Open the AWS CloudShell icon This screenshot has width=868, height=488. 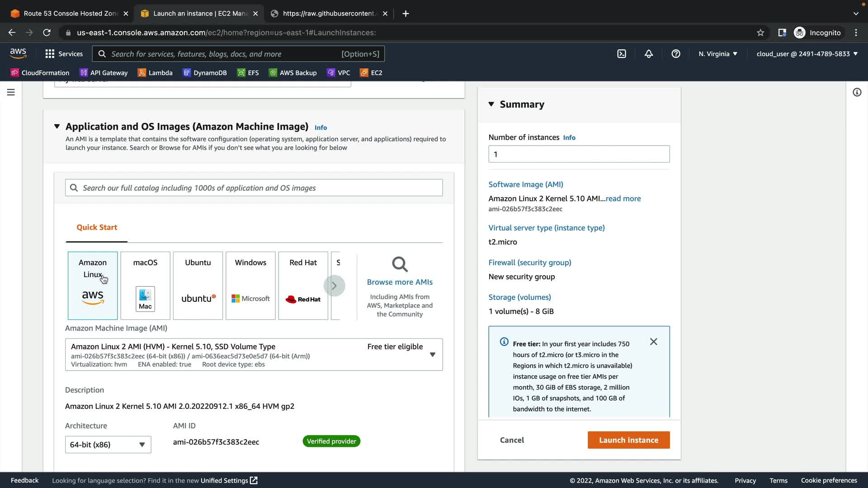pyautogui.click(x=622, y=54)
